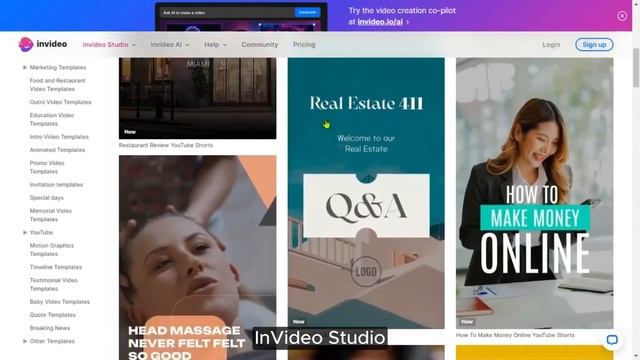Viewport: 640px width, 360px height.
Task: Expand Other Templates sidebar arrow
Action: [25, 341]
